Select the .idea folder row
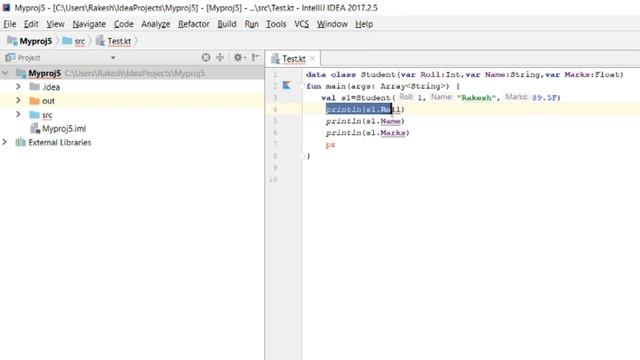 tap(132, 87)
